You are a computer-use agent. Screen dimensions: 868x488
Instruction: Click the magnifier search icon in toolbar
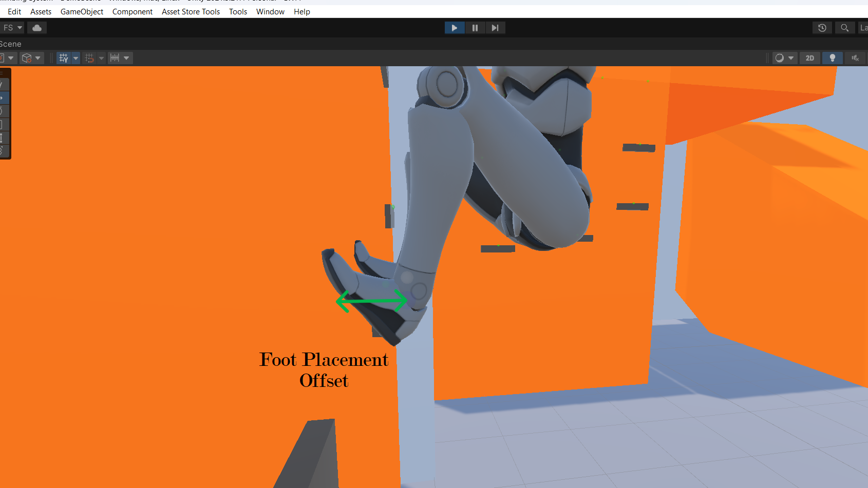[844, 28]
